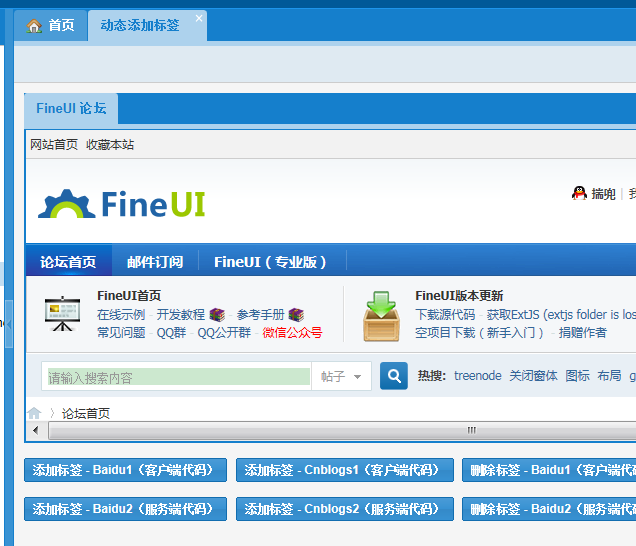Close the 动态添加标签 tab
The width and height of the screenshot is (636, 546).
pos(199,18)
